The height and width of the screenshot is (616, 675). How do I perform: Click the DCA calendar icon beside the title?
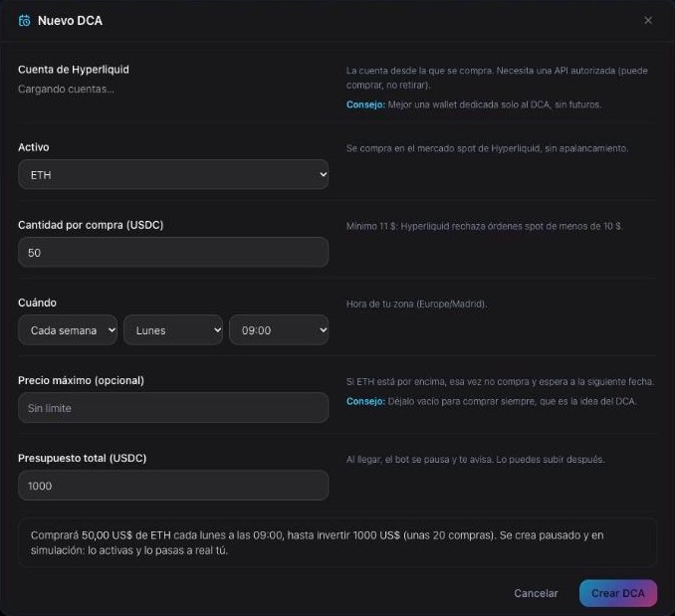(x=25, y=20)
